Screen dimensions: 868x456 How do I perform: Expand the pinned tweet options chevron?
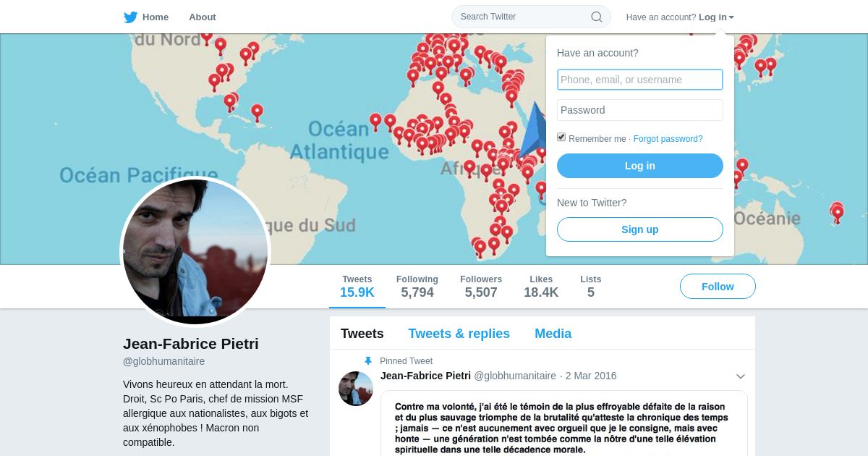coord(740,376)
